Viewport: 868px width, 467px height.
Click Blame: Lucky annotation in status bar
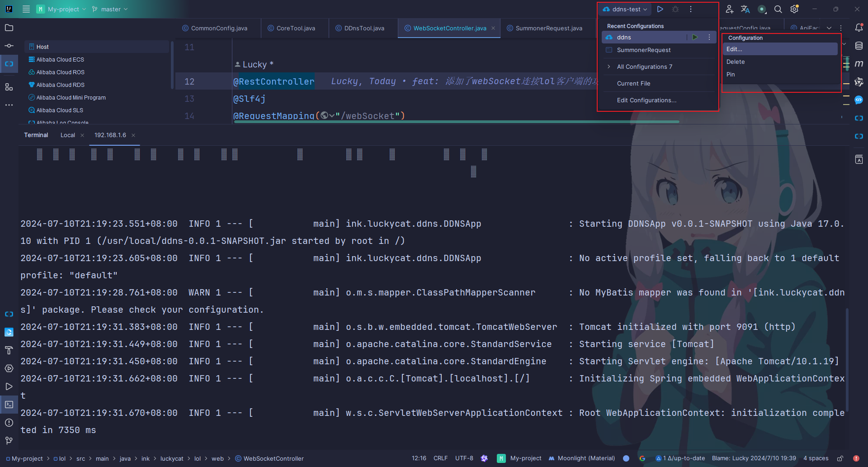tap(754, 458)
